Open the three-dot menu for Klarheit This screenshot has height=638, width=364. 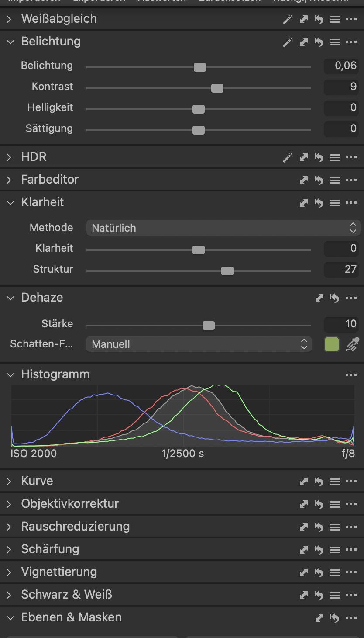[351, 203]
